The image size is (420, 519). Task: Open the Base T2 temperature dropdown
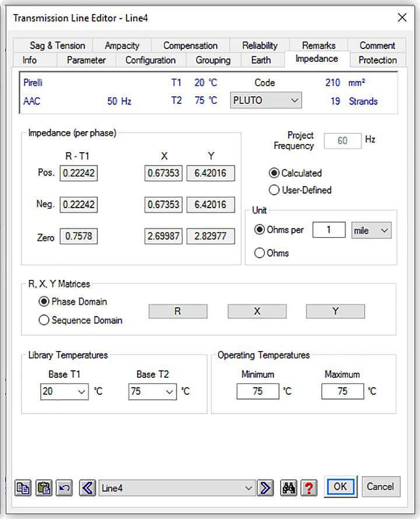(152, 391)
